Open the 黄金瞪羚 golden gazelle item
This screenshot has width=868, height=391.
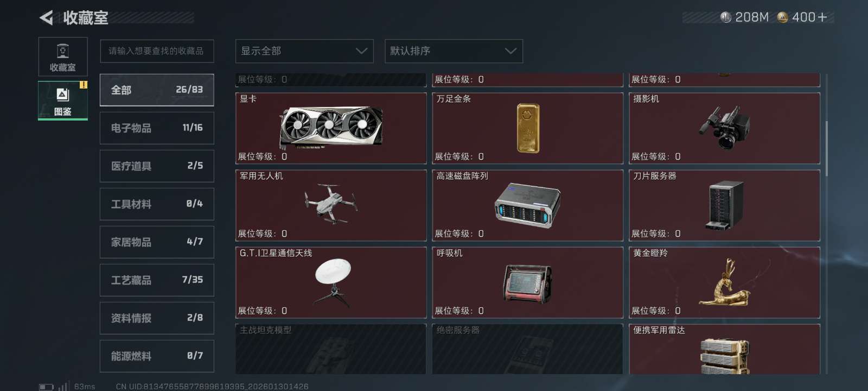pos(724,282)
